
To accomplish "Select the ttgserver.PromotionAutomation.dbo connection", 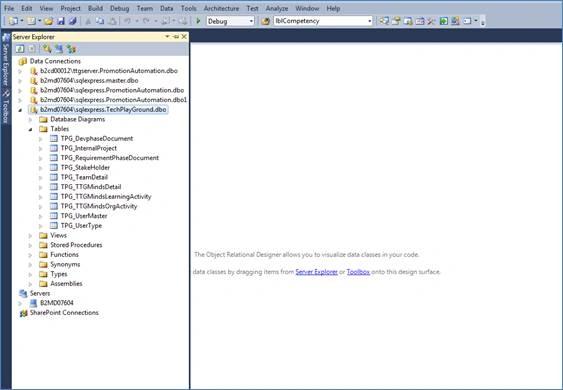I will coord(109,71).
